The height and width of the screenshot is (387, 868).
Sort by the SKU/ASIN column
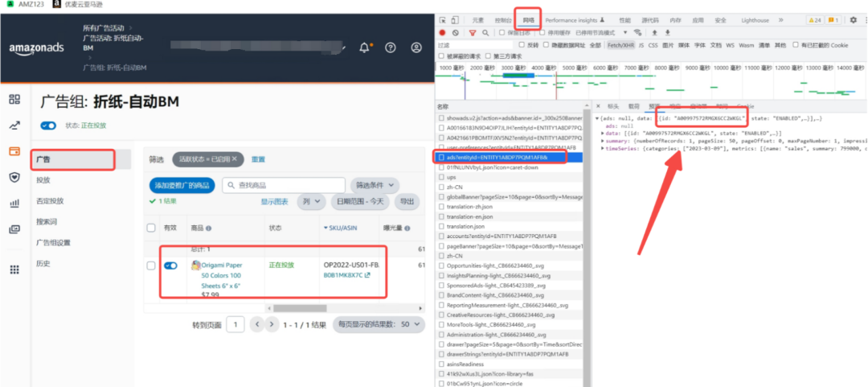342,228
